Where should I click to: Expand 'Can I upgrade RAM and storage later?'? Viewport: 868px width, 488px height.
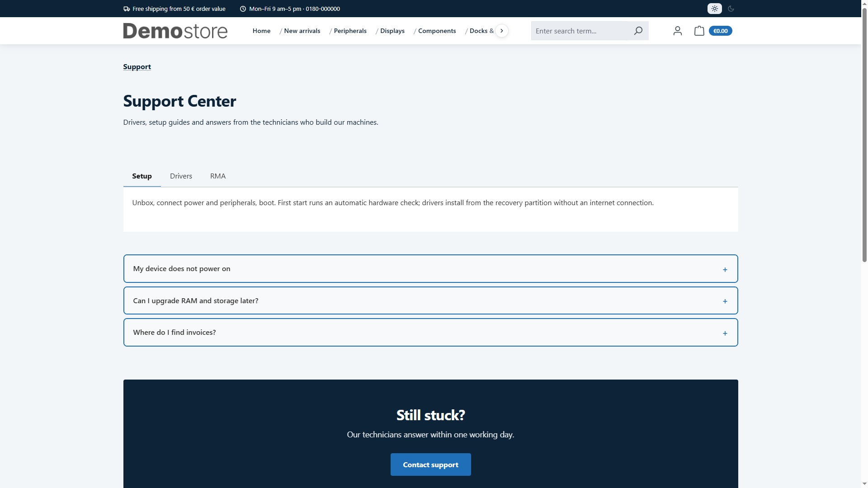(430, 300)
